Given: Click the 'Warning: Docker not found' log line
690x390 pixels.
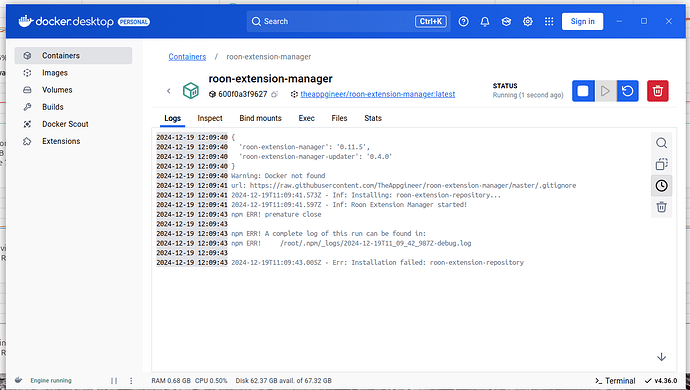Looking at the screenshot, I should [x=278, y=176].
